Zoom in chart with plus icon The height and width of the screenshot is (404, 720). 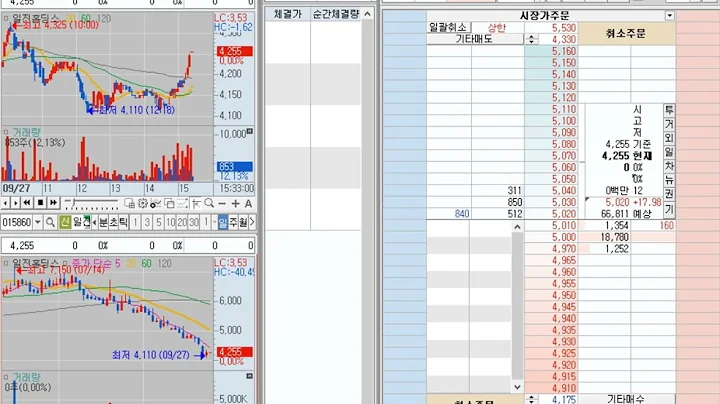(x=236, y=203)
